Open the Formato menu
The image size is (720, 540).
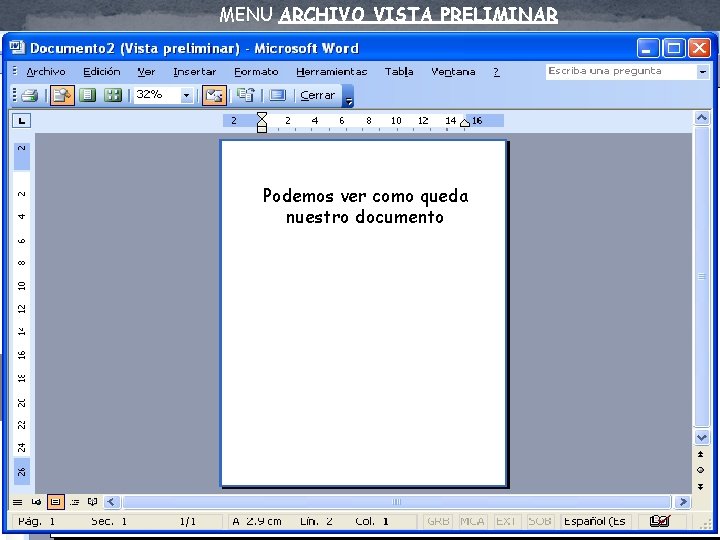pyautogui.click(x=256, y=72)
